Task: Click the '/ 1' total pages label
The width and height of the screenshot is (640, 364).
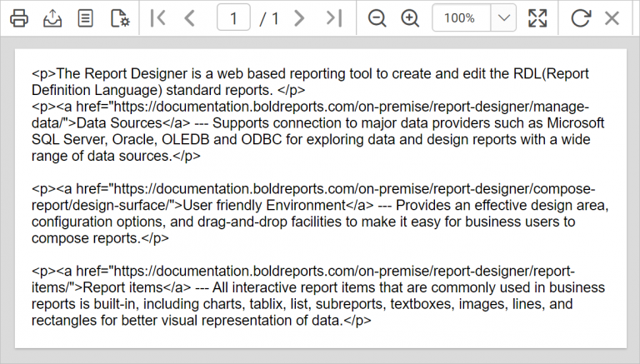Action: pyautogui.click(x=269, y=19)
